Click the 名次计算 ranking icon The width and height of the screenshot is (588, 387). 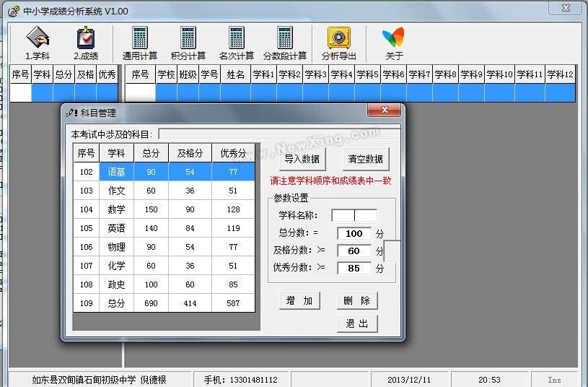pyautogui.click(x=237, y=42)
